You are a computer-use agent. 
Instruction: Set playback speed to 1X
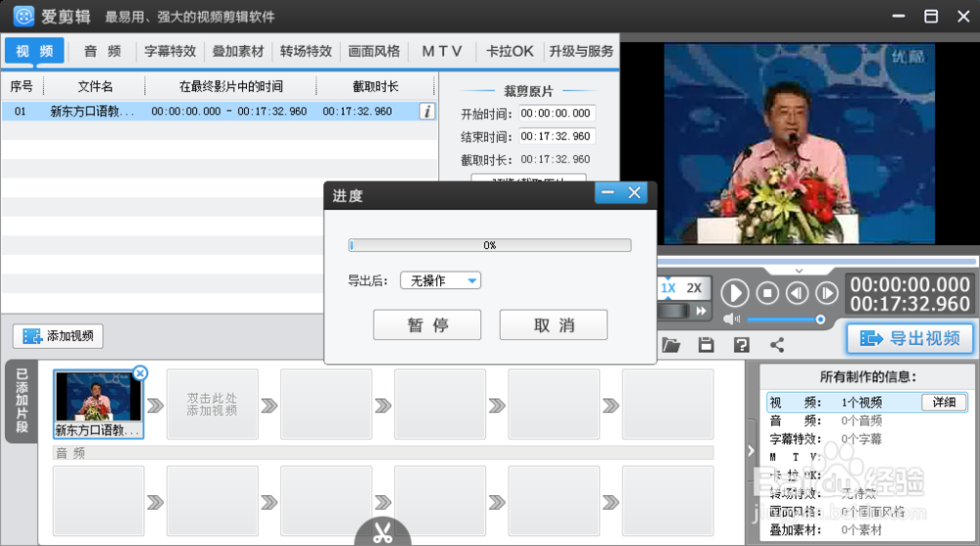click(x=668, y=288)
